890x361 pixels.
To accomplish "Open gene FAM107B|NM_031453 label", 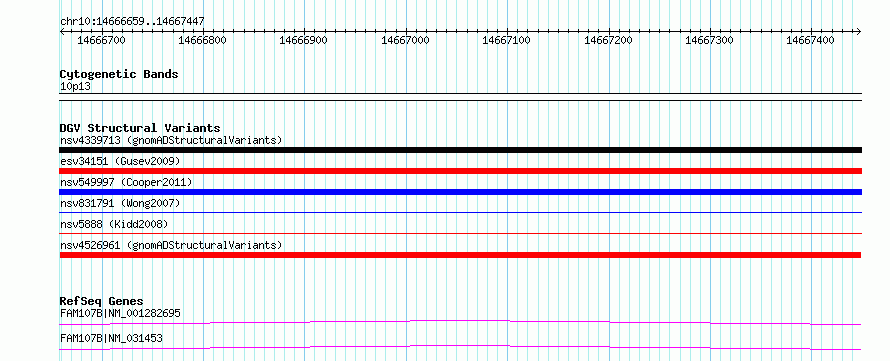I will [x=111, y=338].
